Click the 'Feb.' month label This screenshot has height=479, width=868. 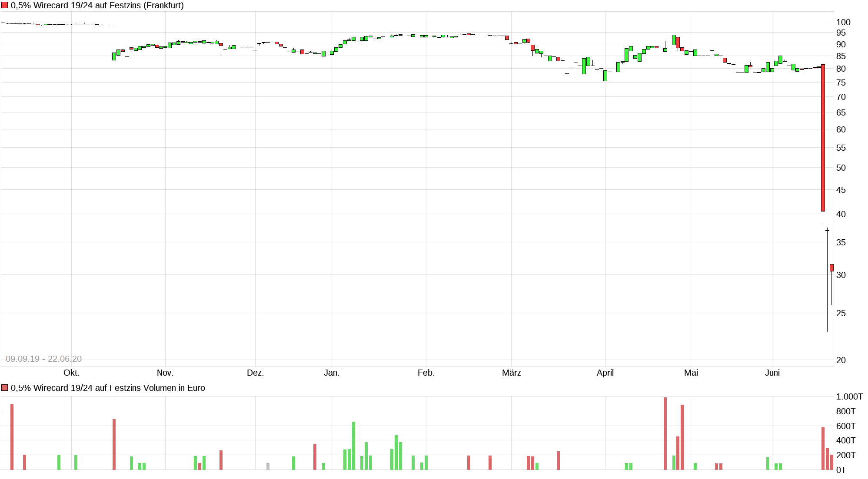point(426,373)
